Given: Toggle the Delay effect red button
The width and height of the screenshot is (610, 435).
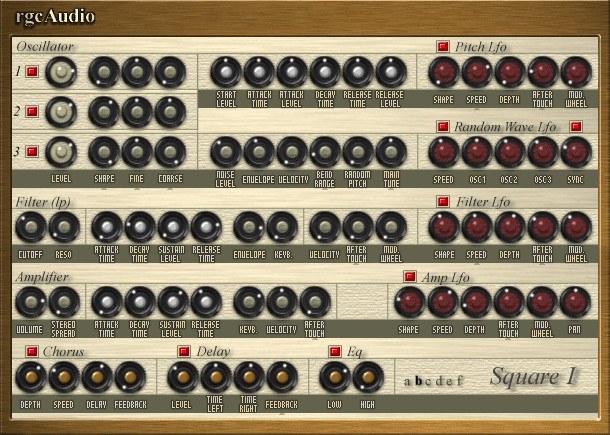Looking at the screenshot, I should (184, 351).
